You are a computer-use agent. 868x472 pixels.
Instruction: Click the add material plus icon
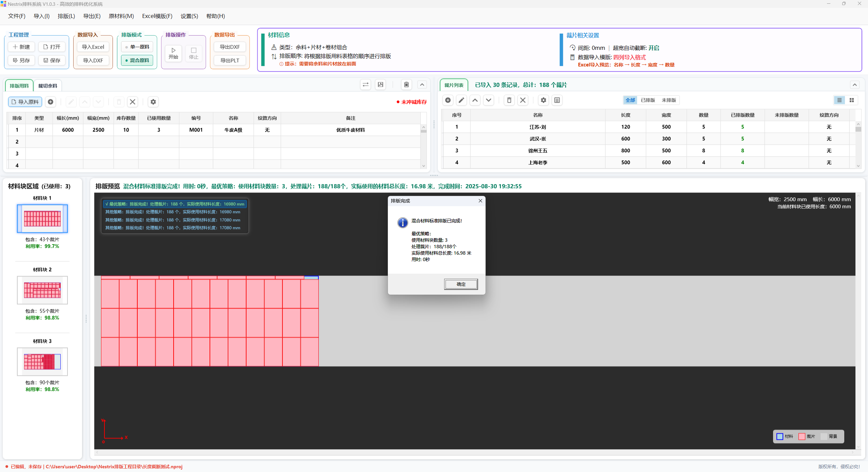pos(51,102)
